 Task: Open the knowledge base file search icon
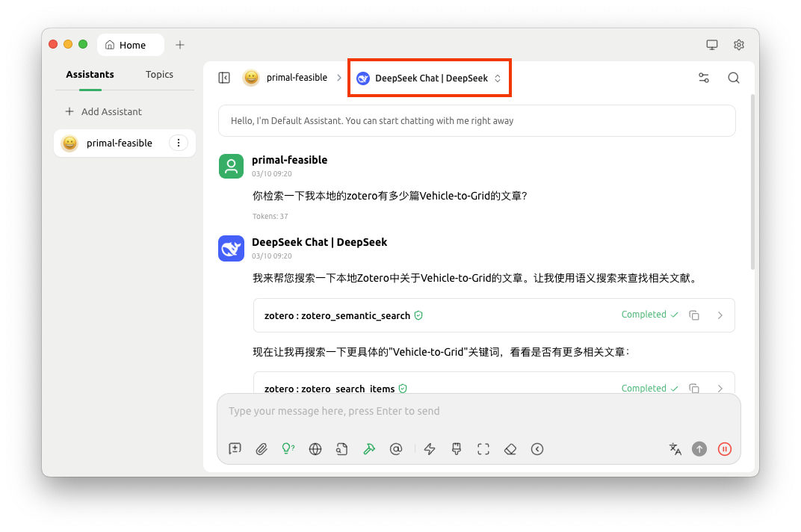tap(341, 449)
